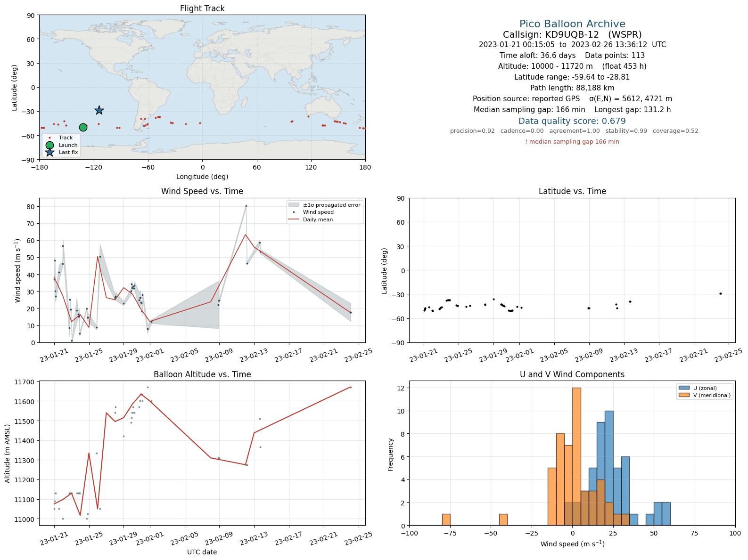Click the tallest orange histogram bar
Screen dimensions: 748x560
pos(576,457)
